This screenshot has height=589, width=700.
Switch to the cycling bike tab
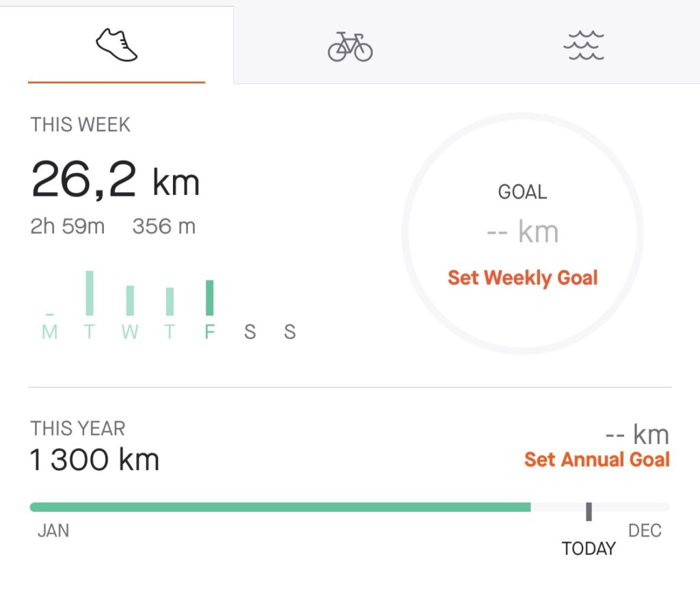(x=350, y=47)
